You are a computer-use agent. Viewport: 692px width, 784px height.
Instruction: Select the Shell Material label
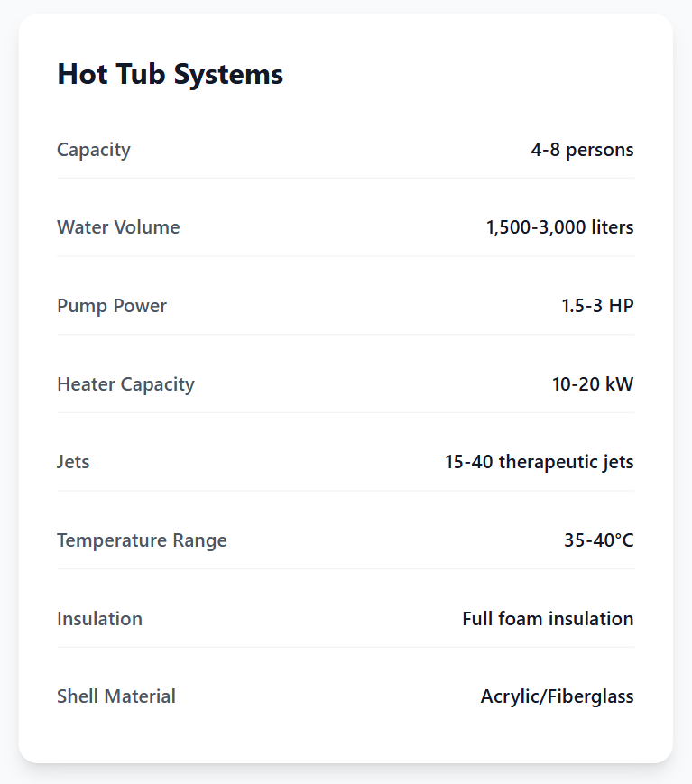(116, 696)
